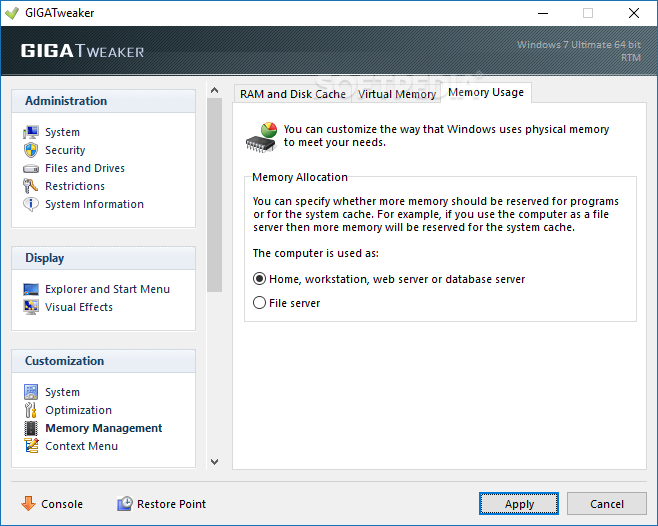
Task: Click the Administration group header
Action: 103,101
